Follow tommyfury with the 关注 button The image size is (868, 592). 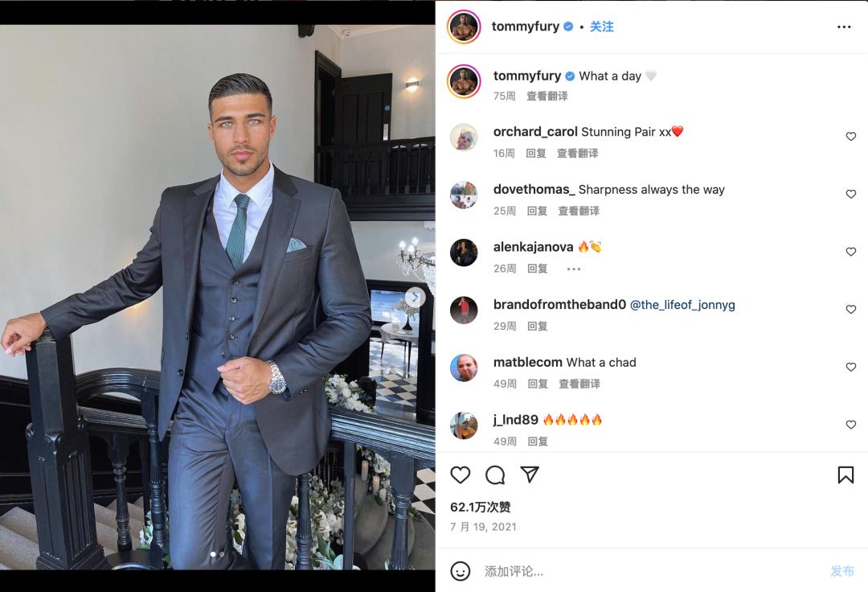(x=601, y=27)
